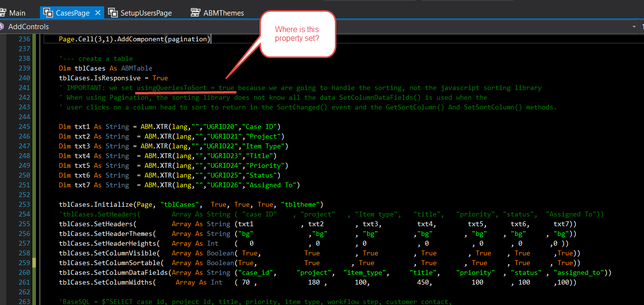Image resolution: width=644 pixels, height=305 pixels.
Task: Click line number 245 in the gutter
Action: (x=23, y=126)
